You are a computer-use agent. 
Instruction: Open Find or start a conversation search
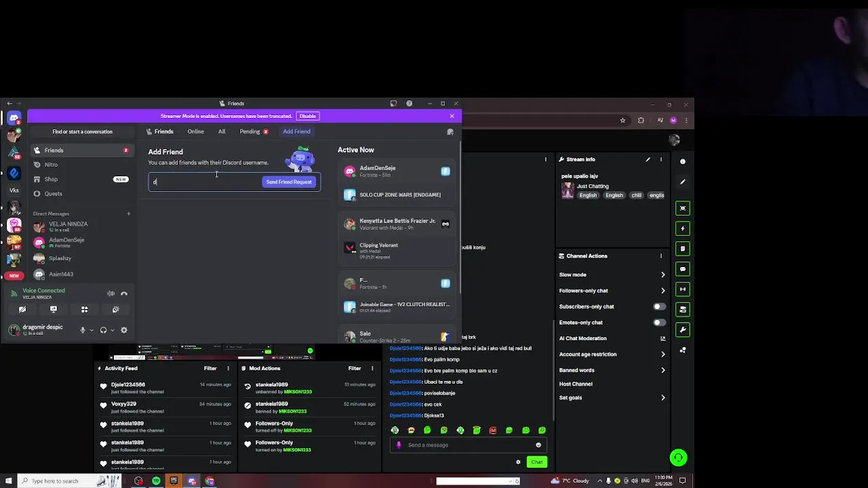(x=82, y=131)
